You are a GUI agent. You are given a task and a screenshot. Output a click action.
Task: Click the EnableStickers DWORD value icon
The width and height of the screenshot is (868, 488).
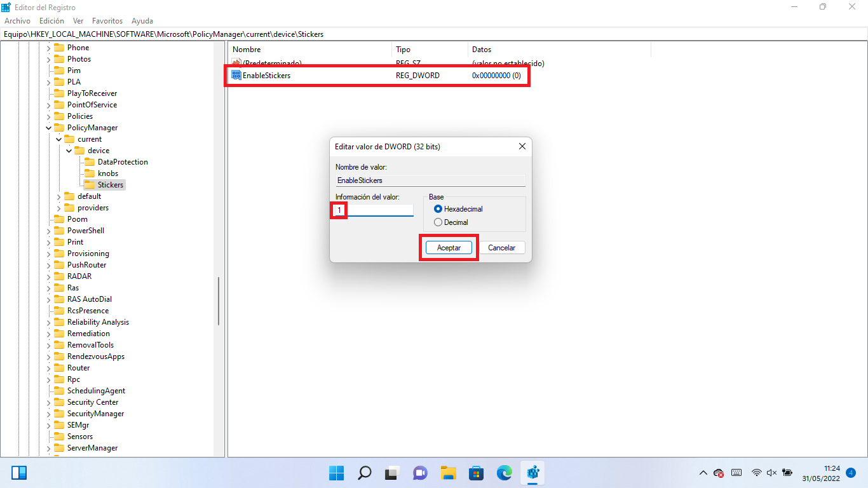click(x=236, y=75)
